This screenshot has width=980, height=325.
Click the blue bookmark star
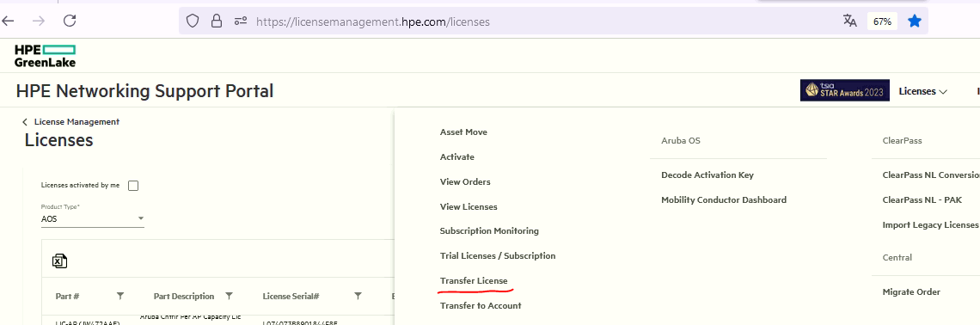point(915,21)
